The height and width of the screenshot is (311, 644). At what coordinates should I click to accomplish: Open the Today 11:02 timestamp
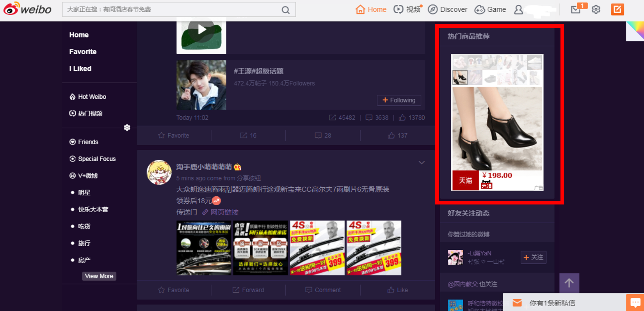pos(192,117)
